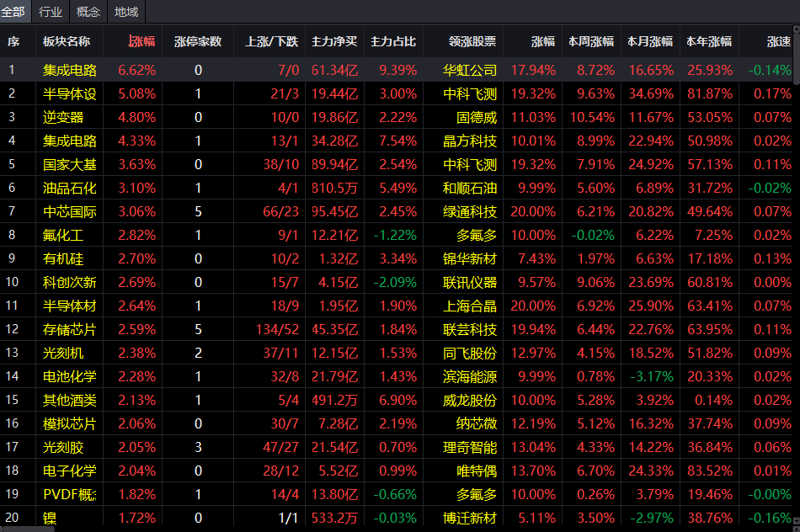Click the 序 column header
The width and height of the screenshot is (800, 532).
pos(13,41)
